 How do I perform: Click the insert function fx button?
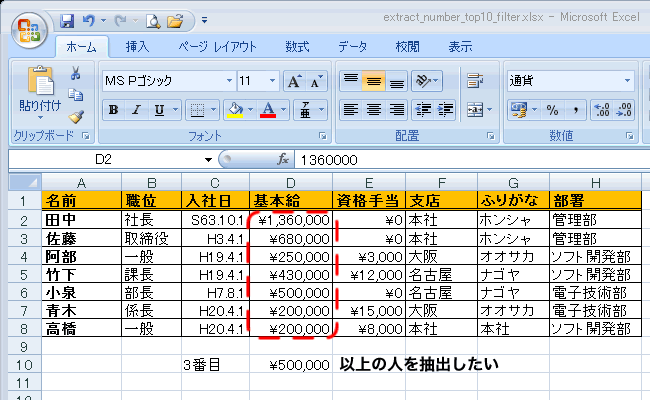[x=283, y=159]
